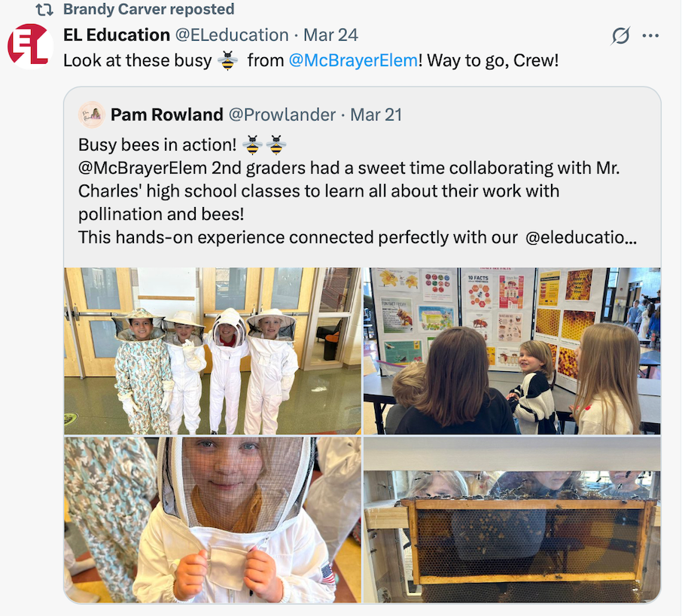Image resolution: width=685 pixels, height=616 pixels.
Task: Click the repost arrows icon beside Brandy Carver
Action: 44,9
